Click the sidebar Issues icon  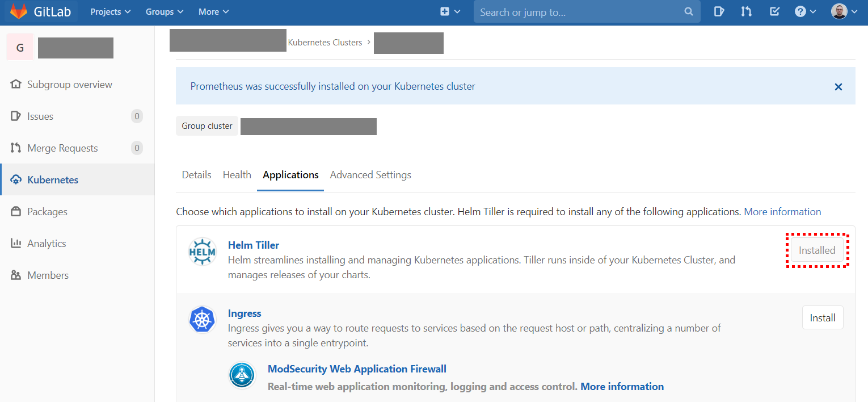(x=16, y=116)
